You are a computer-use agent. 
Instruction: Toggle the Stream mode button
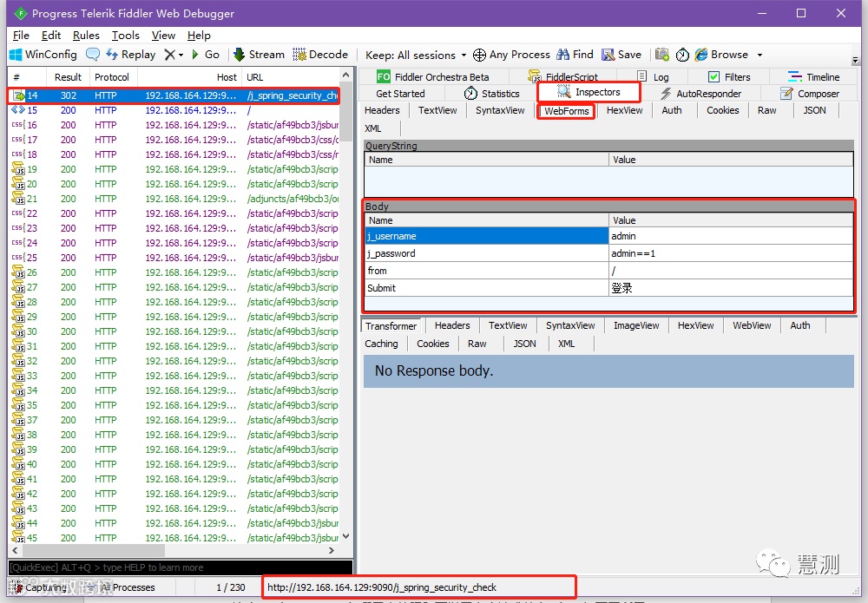point(259,54)
